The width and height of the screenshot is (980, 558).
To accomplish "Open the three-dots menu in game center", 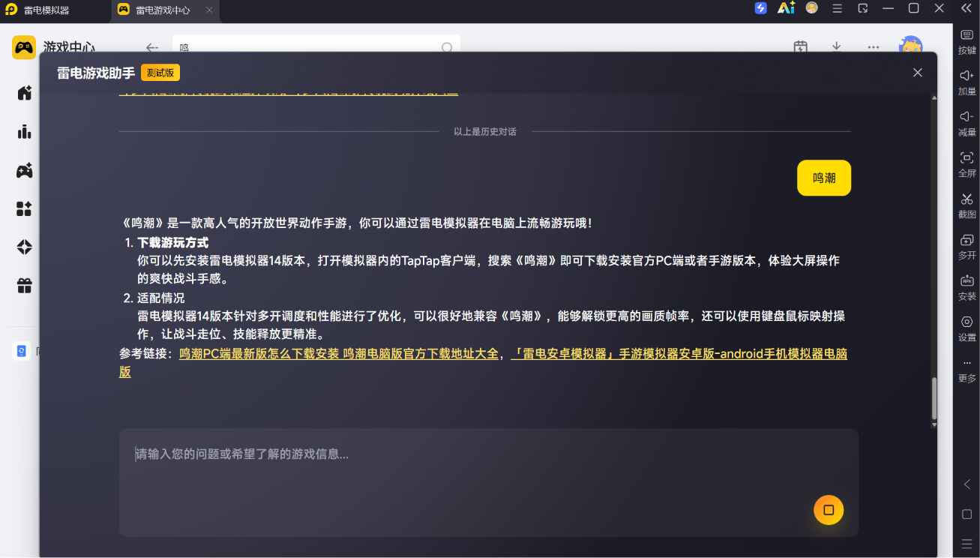I will (x=874, y=46).
